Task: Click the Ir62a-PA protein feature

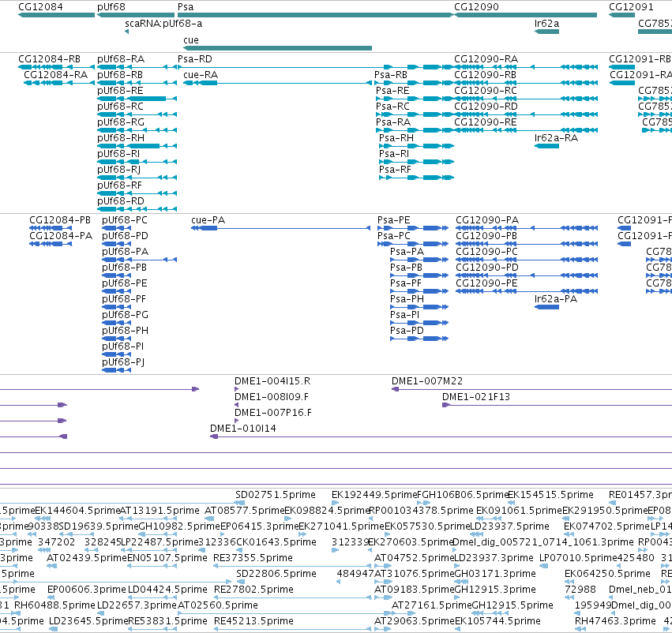Action: pos(547,307)
